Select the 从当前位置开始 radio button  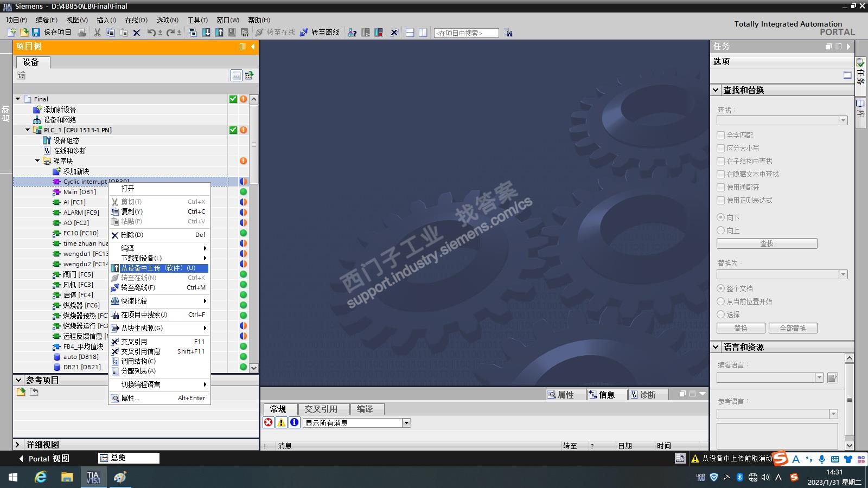click(721, 301)
